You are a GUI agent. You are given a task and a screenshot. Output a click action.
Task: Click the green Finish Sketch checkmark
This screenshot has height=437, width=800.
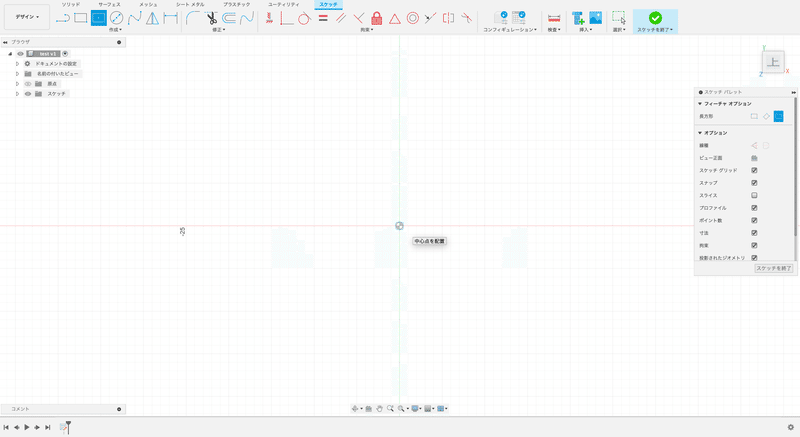pos(655,18)
